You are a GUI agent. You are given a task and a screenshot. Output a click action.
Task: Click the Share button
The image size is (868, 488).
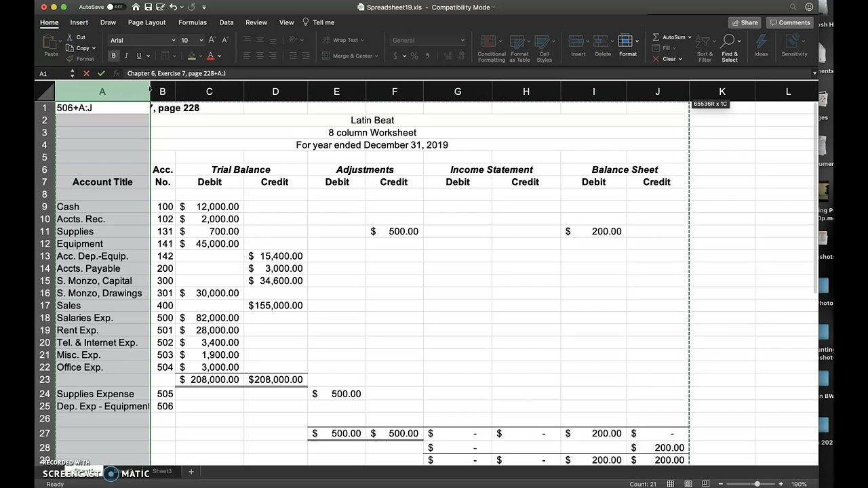pyautogui.click(x=745, y=22)
